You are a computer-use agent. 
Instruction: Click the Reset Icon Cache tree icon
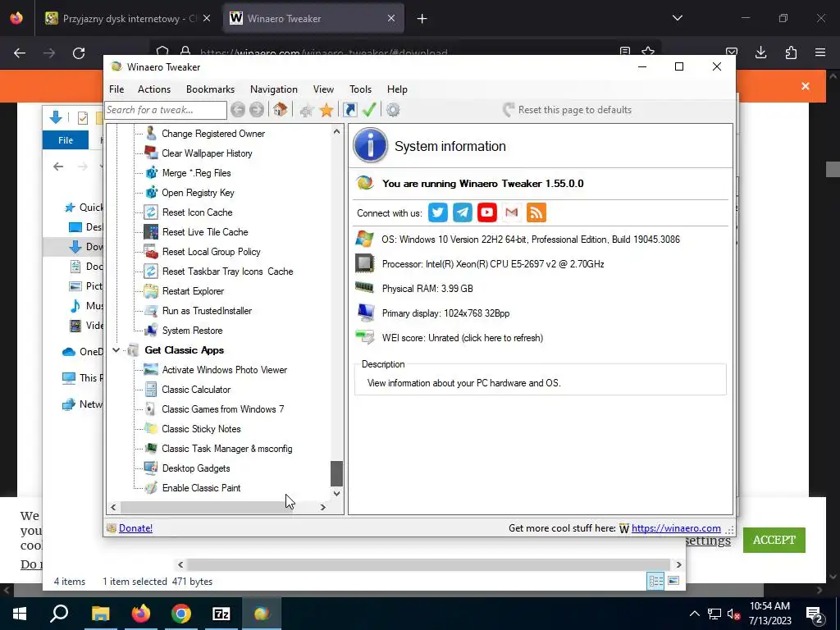click(151, 212)
